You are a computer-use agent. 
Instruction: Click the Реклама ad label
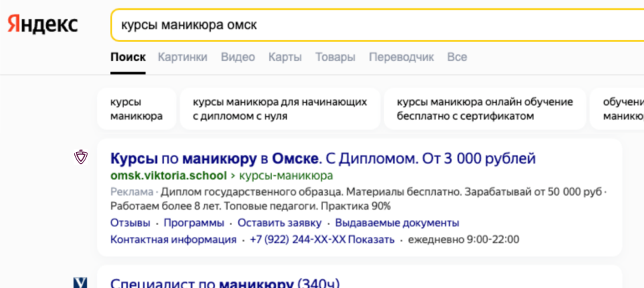click(132, 192)
